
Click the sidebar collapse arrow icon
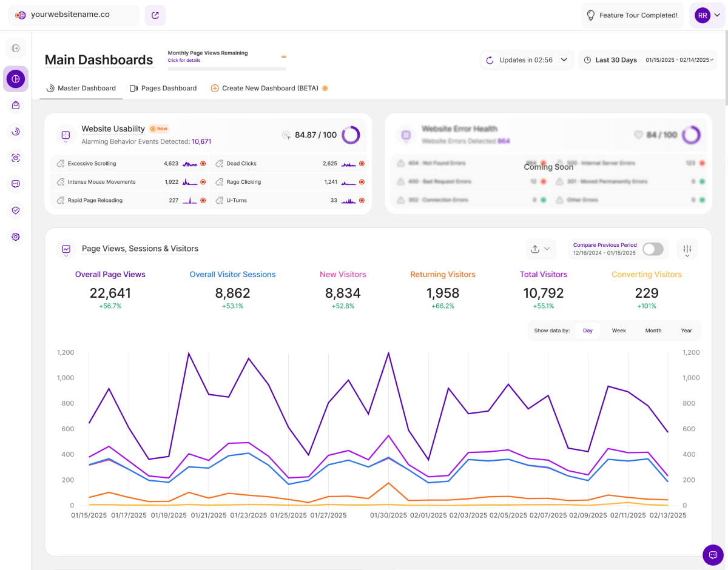(16, 48)
